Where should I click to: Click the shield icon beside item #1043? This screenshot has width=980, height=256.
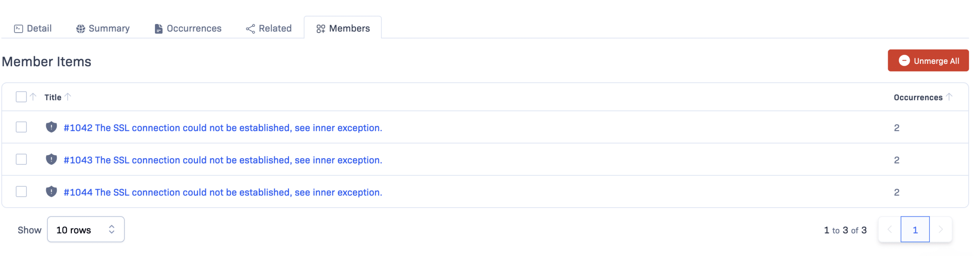51,159
